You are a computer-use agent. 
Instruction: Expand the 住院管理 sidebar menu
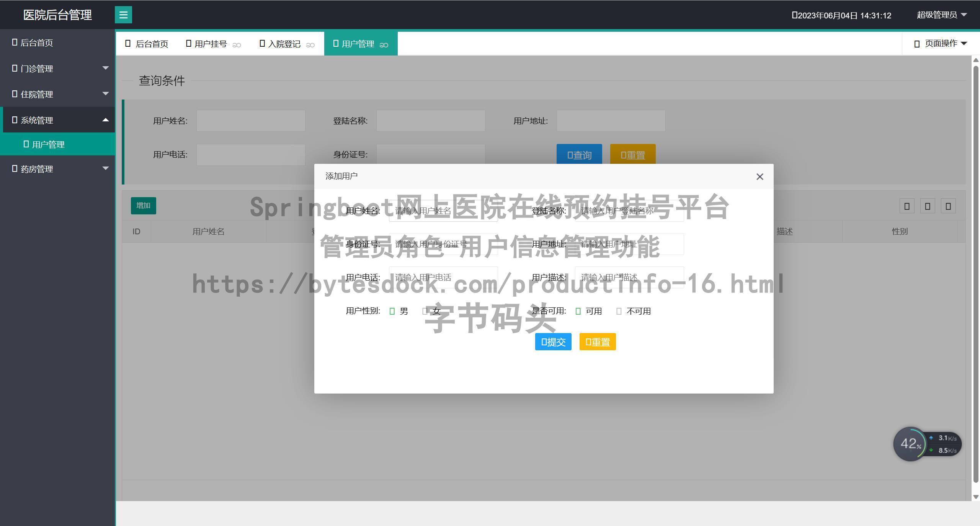(57, 94)
